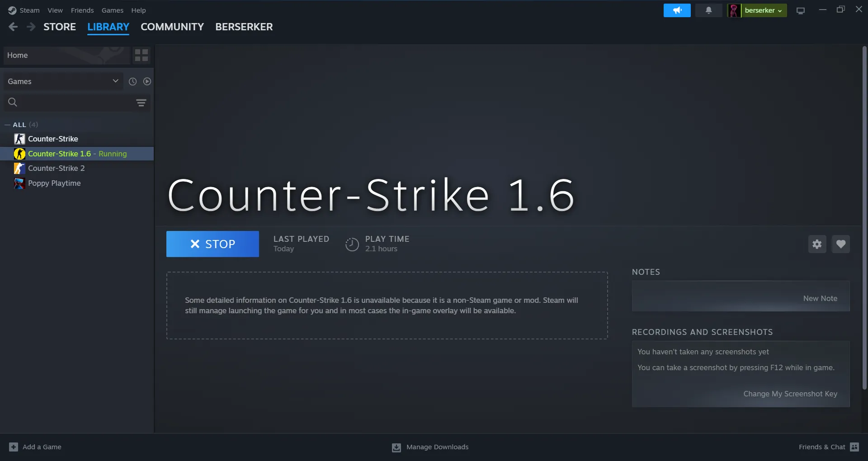Click the NOTES section heading
Image resolution: width=868 pixels, height=461 pixels.
(646, 272)
